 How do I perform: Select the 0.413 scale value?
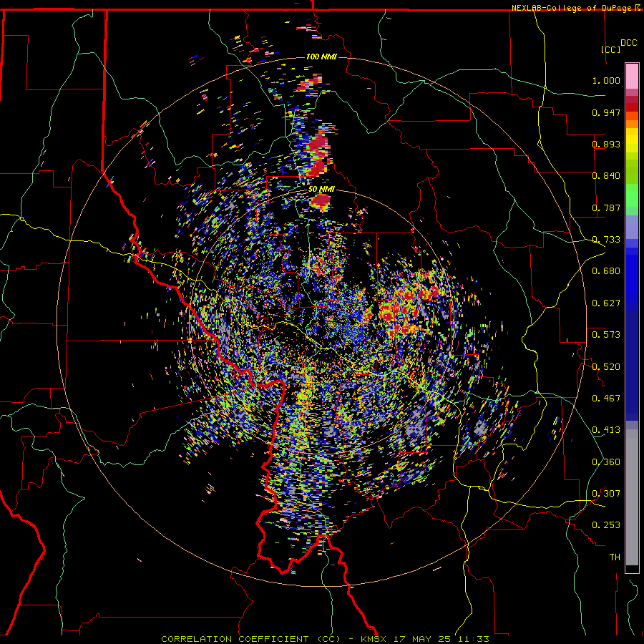(x=606, y=430)
